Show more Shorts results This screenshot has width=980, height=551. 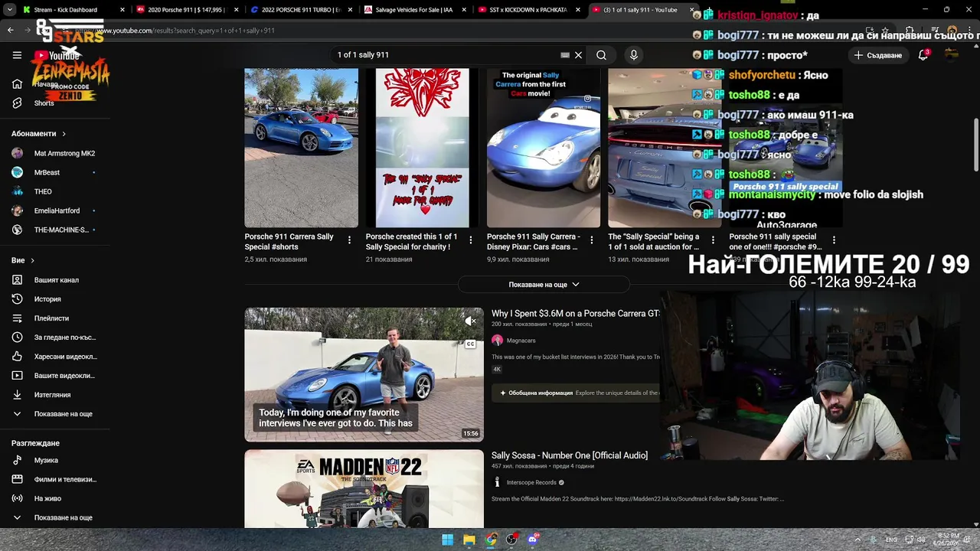point(544,285)
